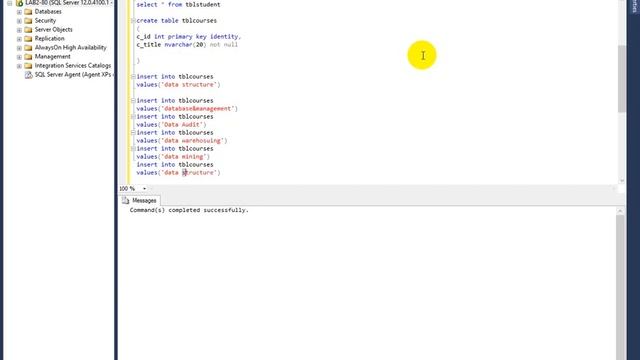
Task: Select the Management tree item
Action: (53, 57)
